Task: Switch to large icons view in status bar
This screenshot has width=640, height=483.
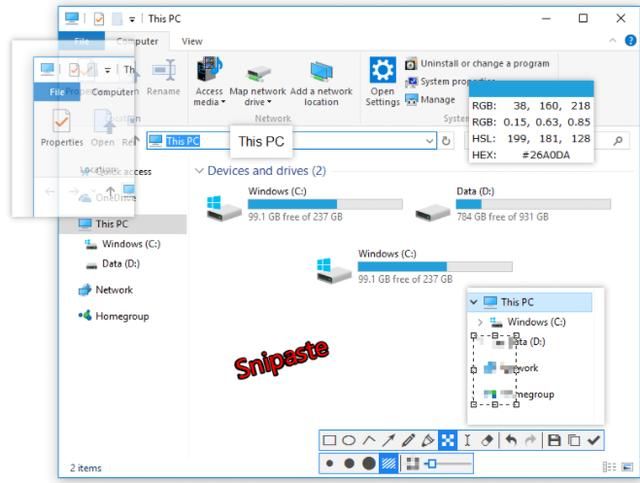Action: click(x=627, y=467)
